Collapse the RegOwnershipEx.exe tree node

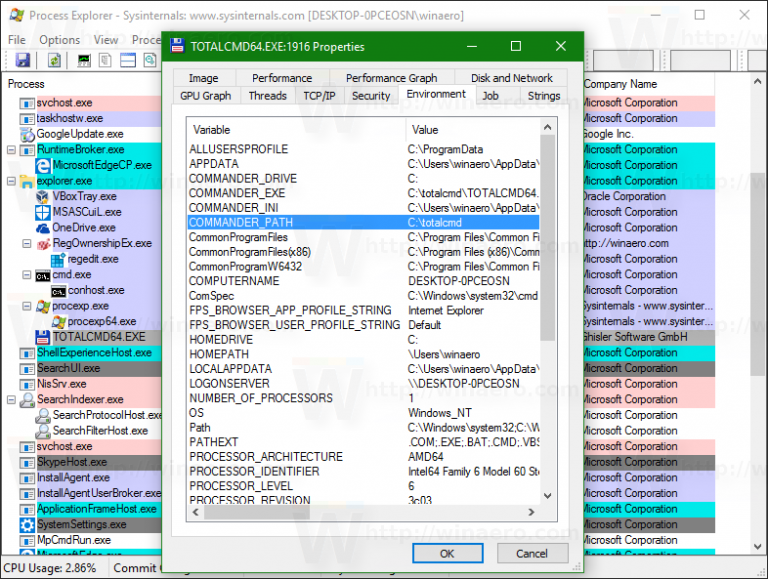[x=27, y=243]
